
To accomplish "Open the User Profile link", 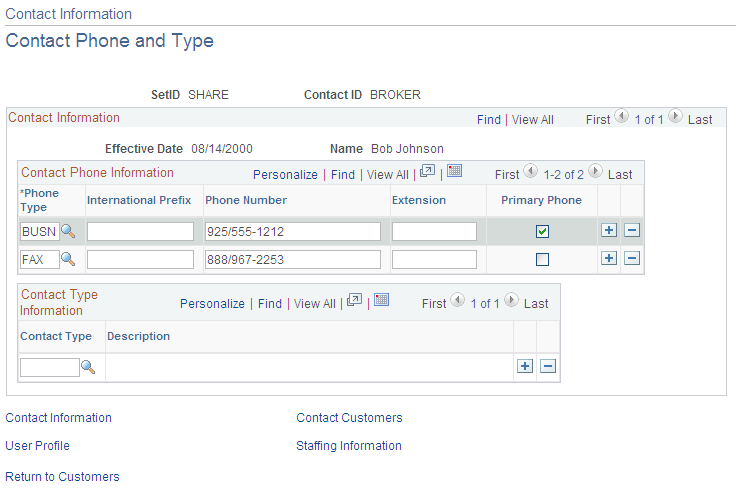I will click(37, 446).
